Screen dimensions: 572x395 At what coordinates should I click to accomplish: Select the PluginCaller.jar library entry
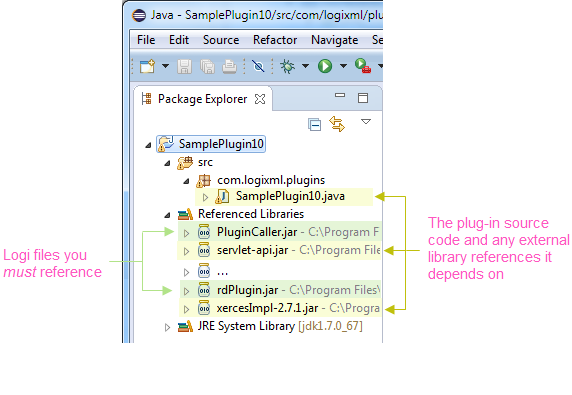280,232
